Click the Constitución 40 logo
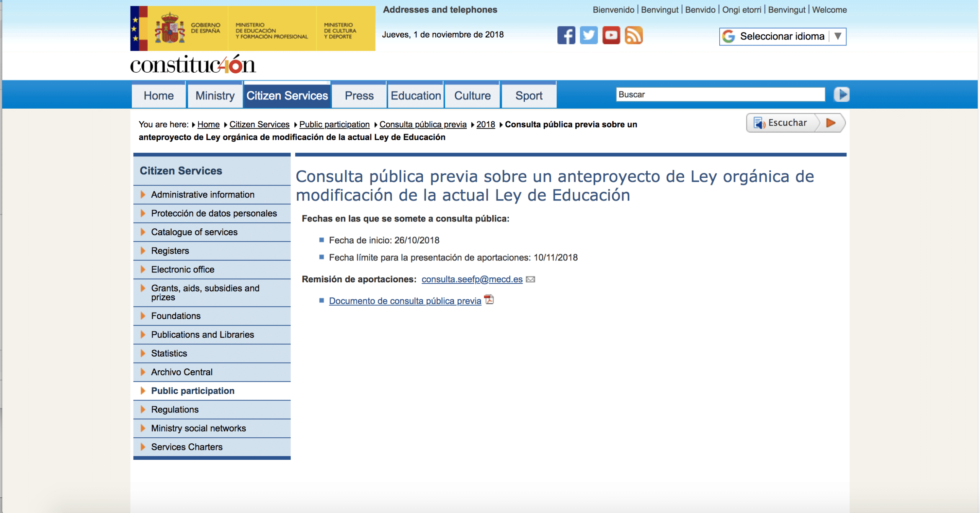The image size is (980, 513). coord(193,64)
